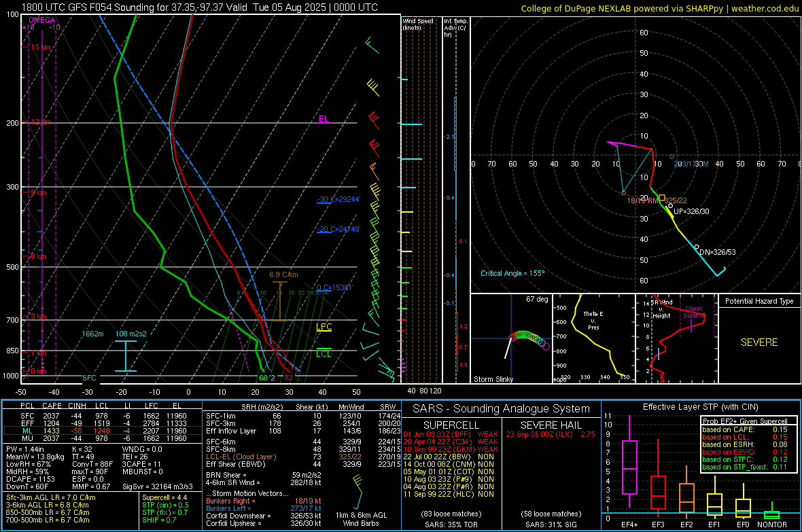Click the Corfidi Downshear = row
The image size is (802, 532).
coord(264,516)
